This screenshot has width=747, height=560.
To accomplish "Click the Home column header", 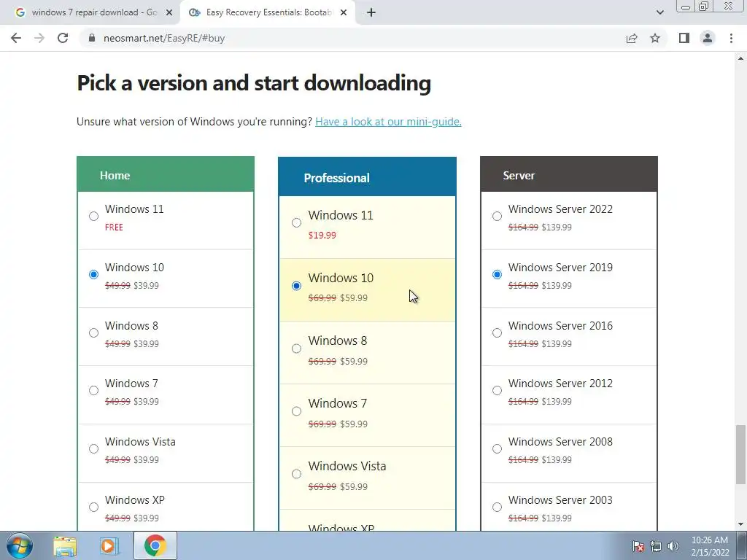I will coord(166,174).
